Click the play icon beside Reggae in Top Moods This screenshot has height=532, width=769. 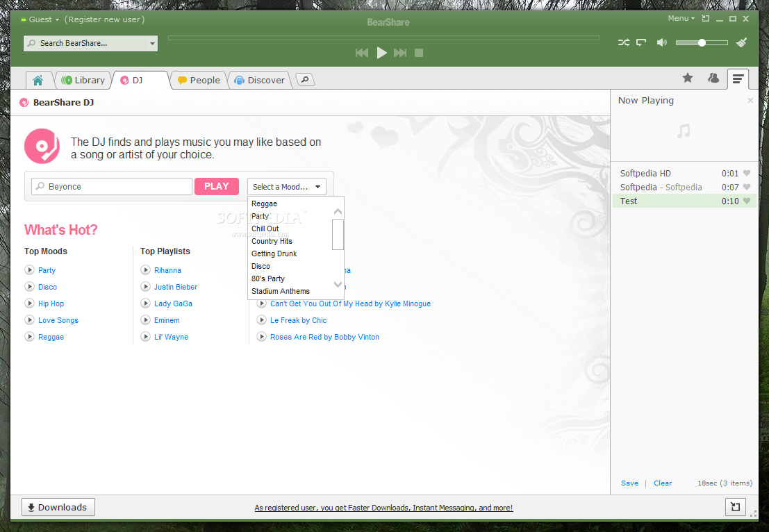click(30, 336)
